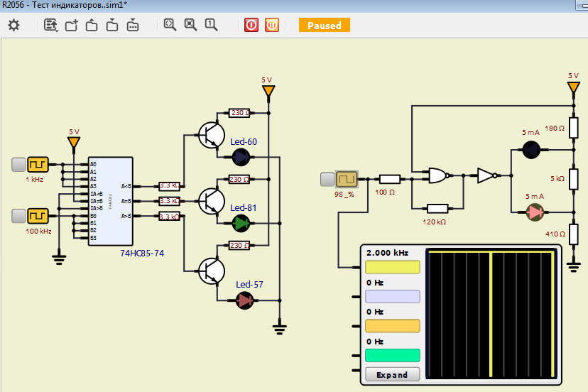Expand the oscilloscope with Expand button
The image size is (588, 392).
tap(392, 374)
